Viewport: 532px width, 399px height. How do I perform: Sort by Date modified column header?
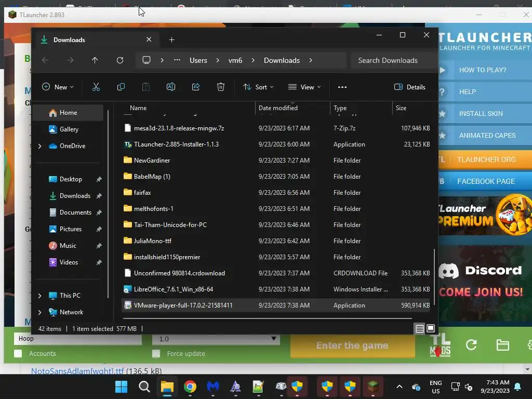[278, 108]
